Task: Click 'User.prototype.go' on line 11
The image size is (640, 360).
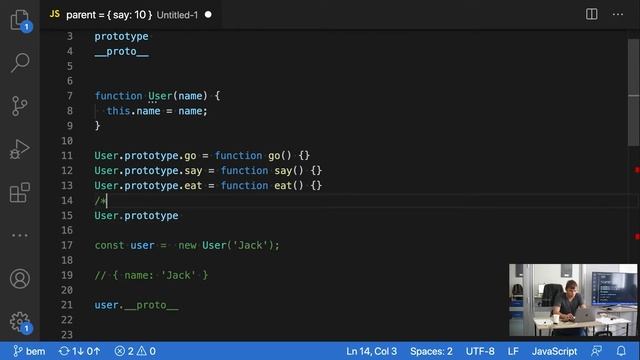Action: tap(145, 156)
